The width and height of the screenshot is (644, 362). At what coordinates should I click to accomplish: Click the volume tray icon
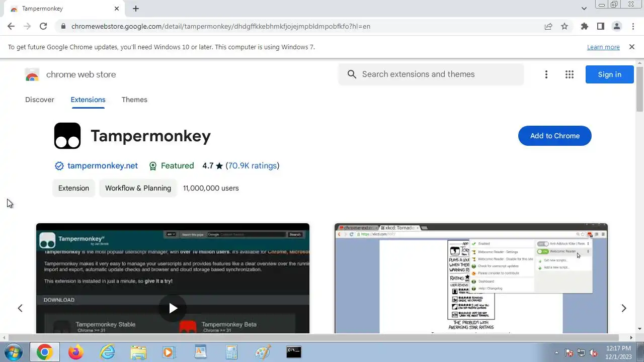point(593,352)
